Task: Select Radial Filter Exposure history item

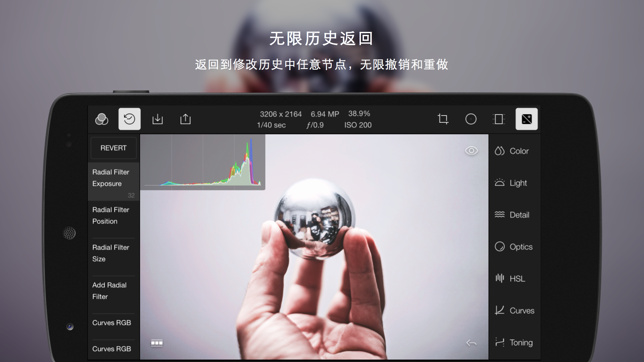Action: click(113, 182)
